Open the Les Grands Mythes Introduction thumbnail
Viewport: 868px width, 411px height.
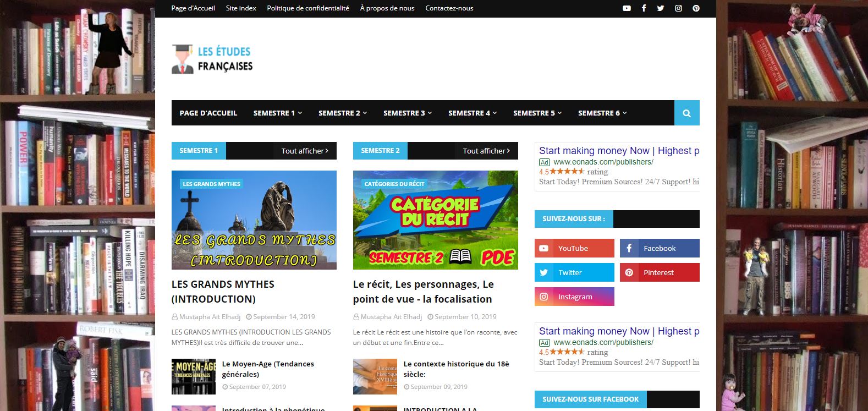pyautogui.click(x=254, y=220)
